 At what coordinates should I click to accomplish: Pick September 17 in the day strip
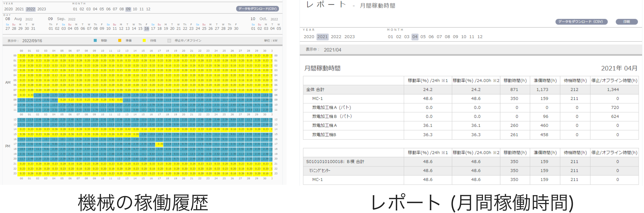[153, 29]
